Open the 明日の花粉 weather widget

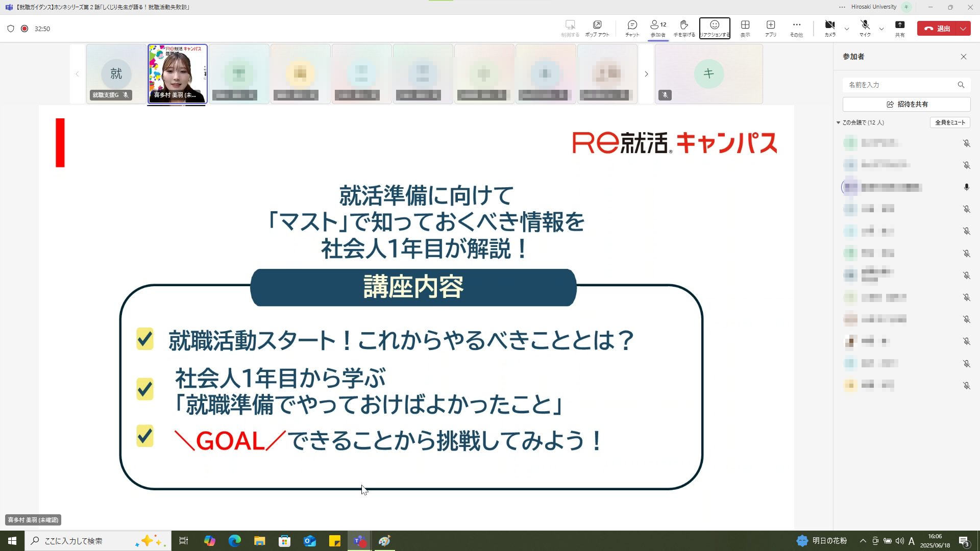(x=822, y=541)
